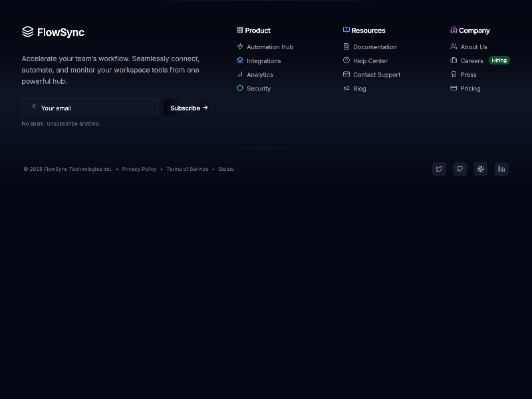Viewport: 532px width, 399px height.
Task: Visit the Careers page
Action: tap(471, 61)
